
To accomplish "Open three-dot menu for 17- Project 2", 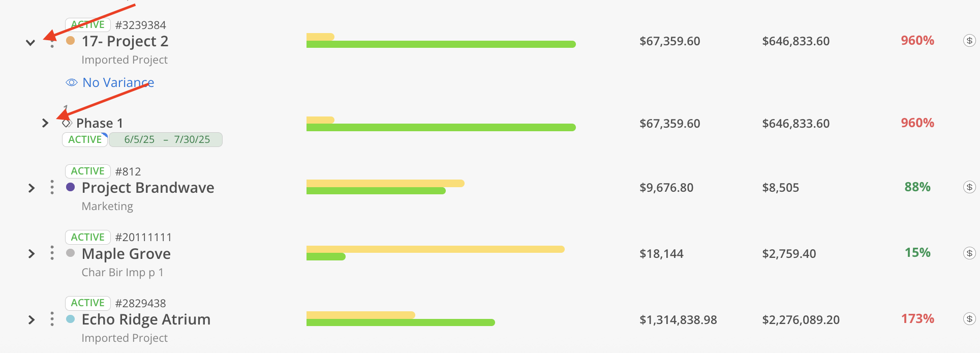I will (x=52, y=44).
